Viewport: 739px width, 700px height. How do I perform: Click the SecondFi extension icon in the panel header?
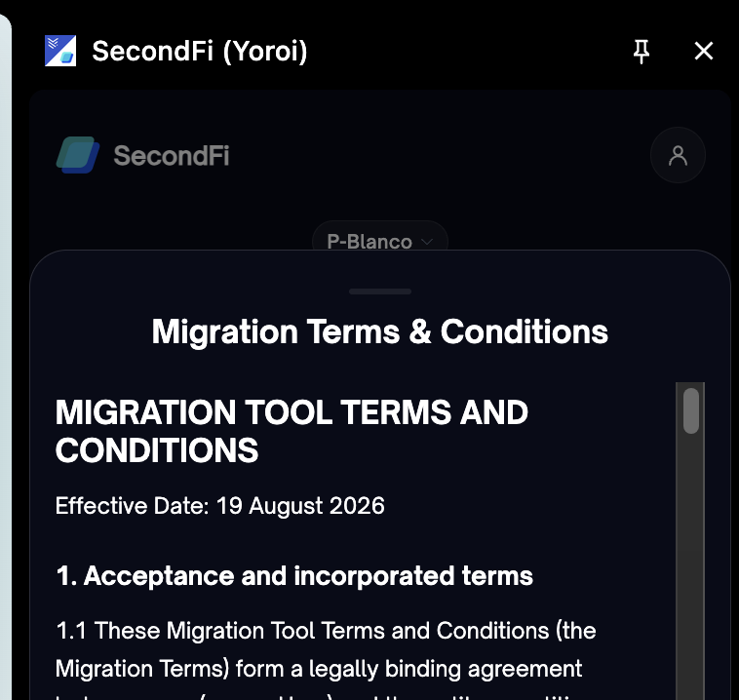[60, 51]
